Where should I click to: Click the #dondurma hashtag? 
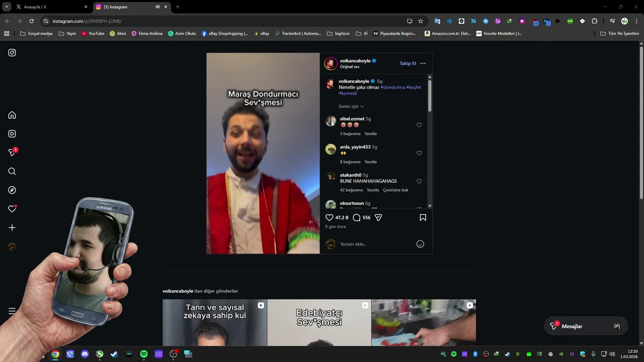pyautogui.click(x=392, y=87)
